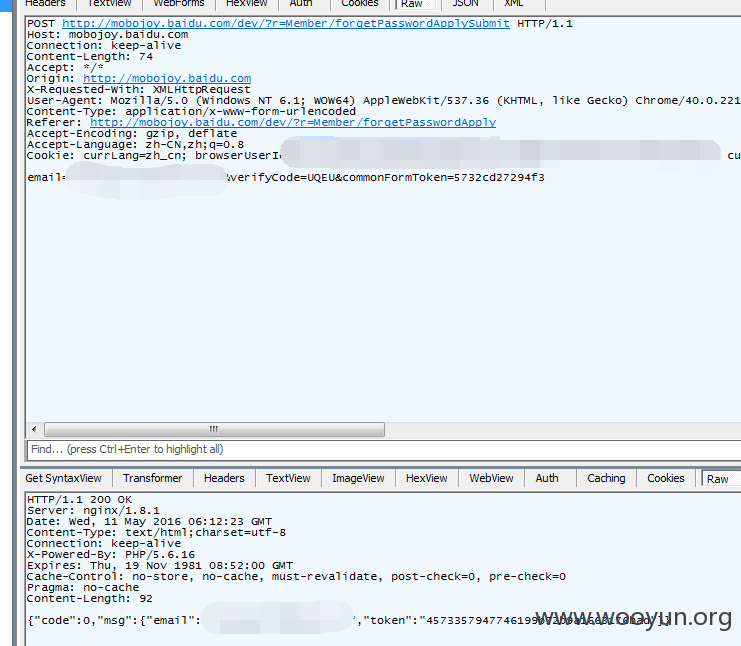The image size is (741, 646).
Task: Open response Cookies tab
Action: (665, 478)
